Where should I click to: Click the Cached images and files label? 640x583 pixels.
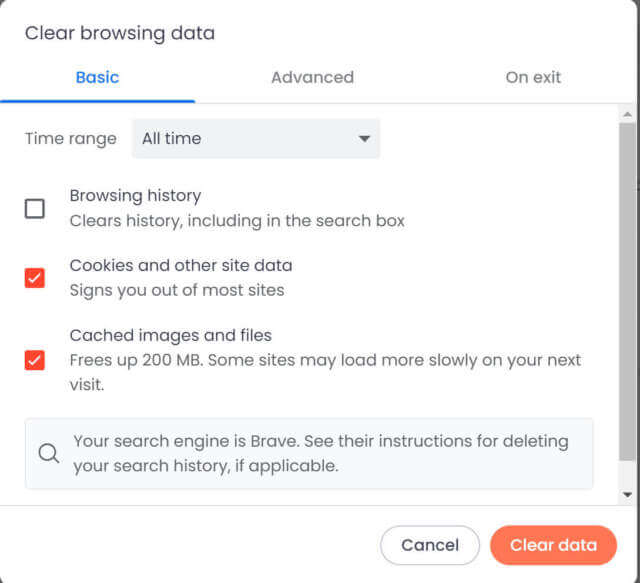tap(171, 336)
